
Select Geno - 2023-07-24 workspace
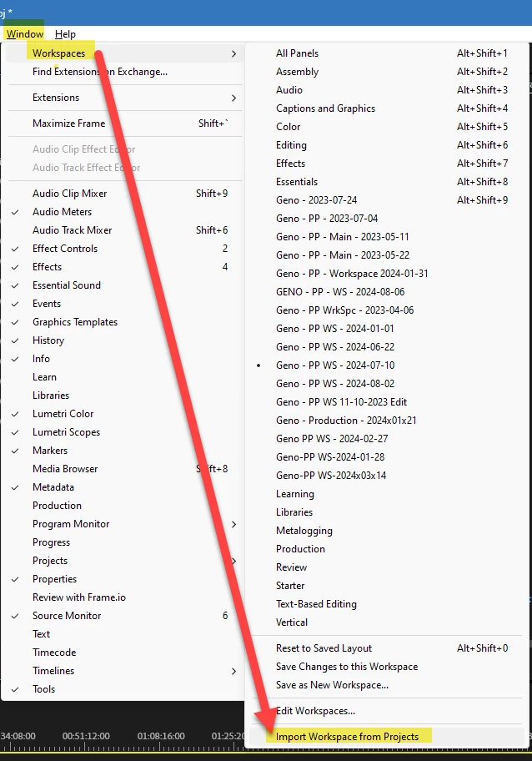click(387, 200)
